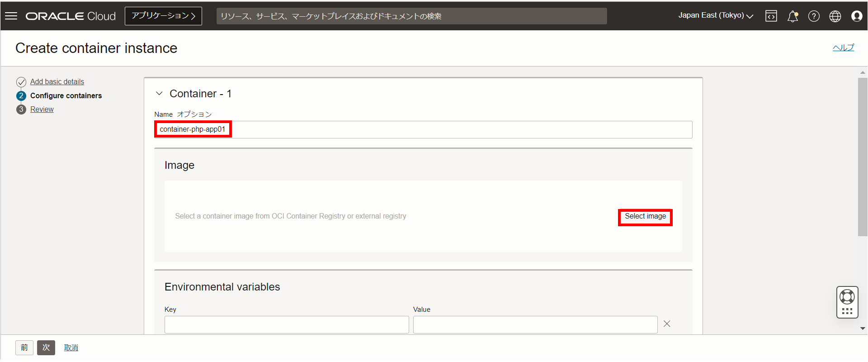Open Cloud Shell developer tools icon

pos(771,16)
